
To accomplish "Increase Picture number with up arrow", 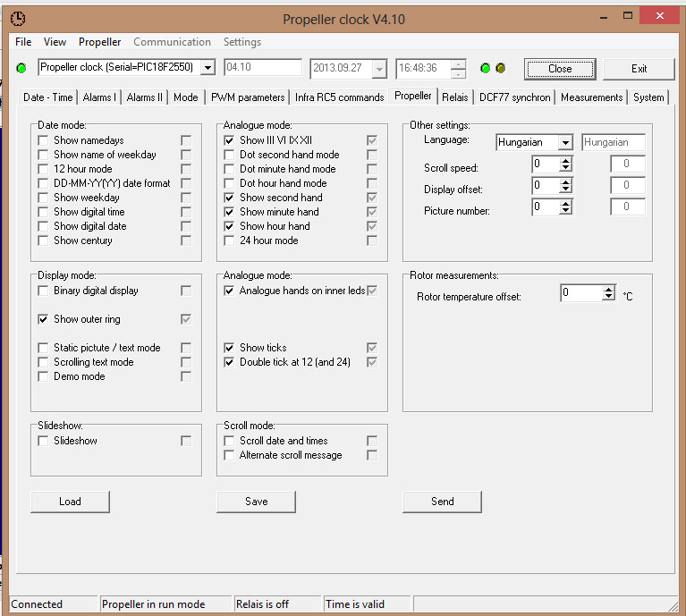I will click(x=565, y=204).
